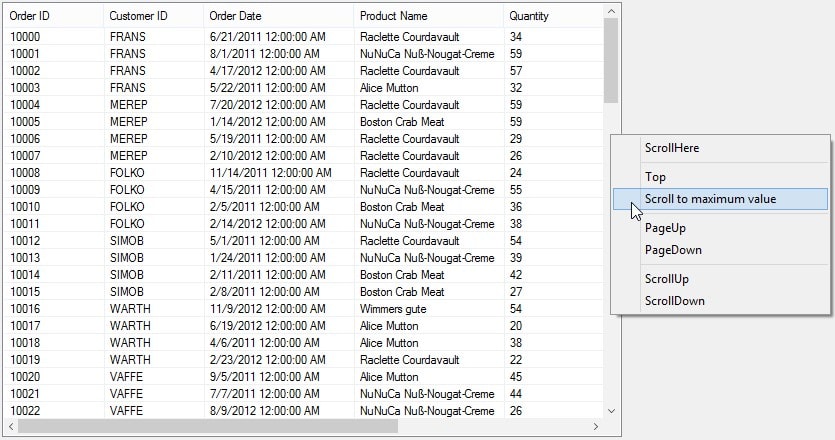Select ScrollUp menu entry
The width and height of the screenshot is (835, 440).
721,279
